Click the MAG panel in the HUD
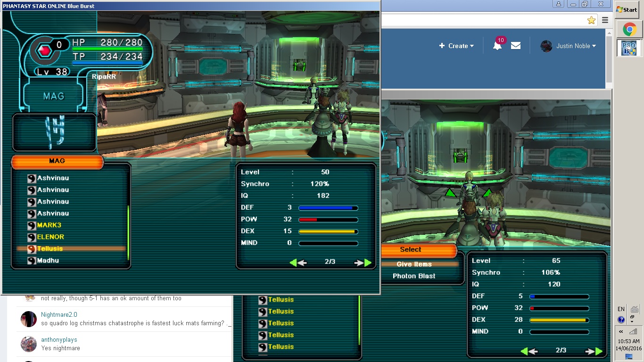The image size is (644, 362). (x=53, y=96)
